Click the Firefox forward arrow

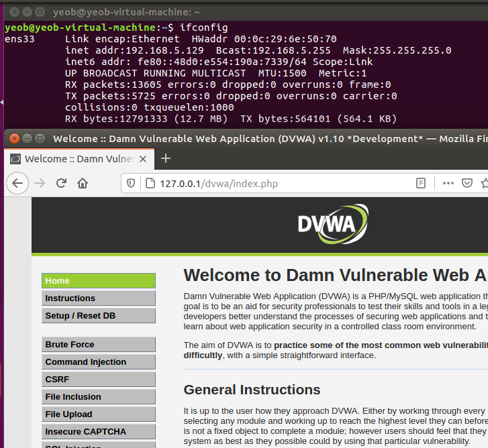pos(40,183)
